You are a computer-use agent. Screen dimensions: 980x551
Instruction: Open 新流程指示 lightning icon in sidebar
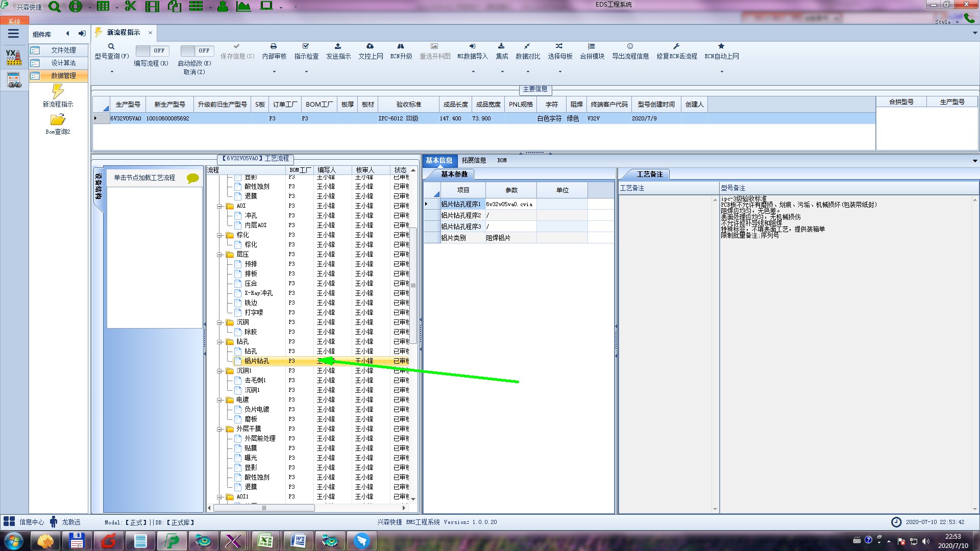point(58,92)
